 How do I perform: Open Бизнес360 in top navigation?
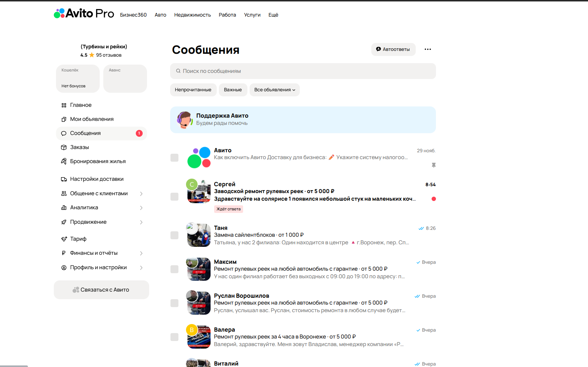coord(133,15)
